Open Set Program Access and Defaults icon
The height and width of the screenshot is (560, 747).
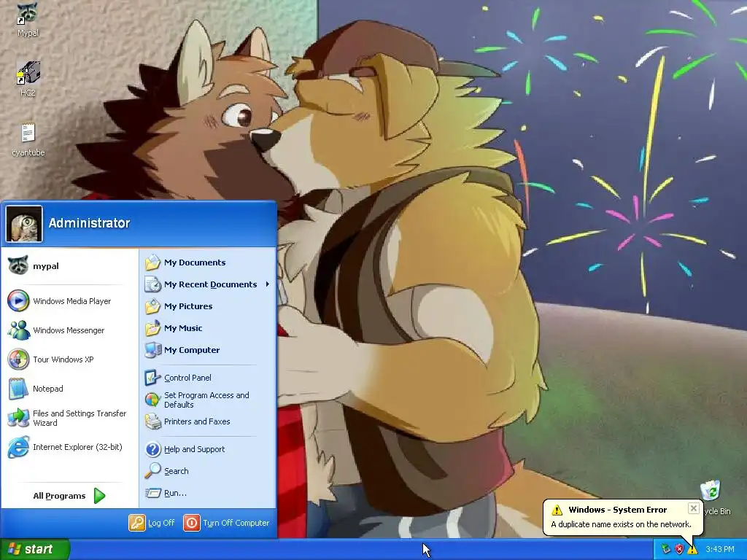point(152,400)
